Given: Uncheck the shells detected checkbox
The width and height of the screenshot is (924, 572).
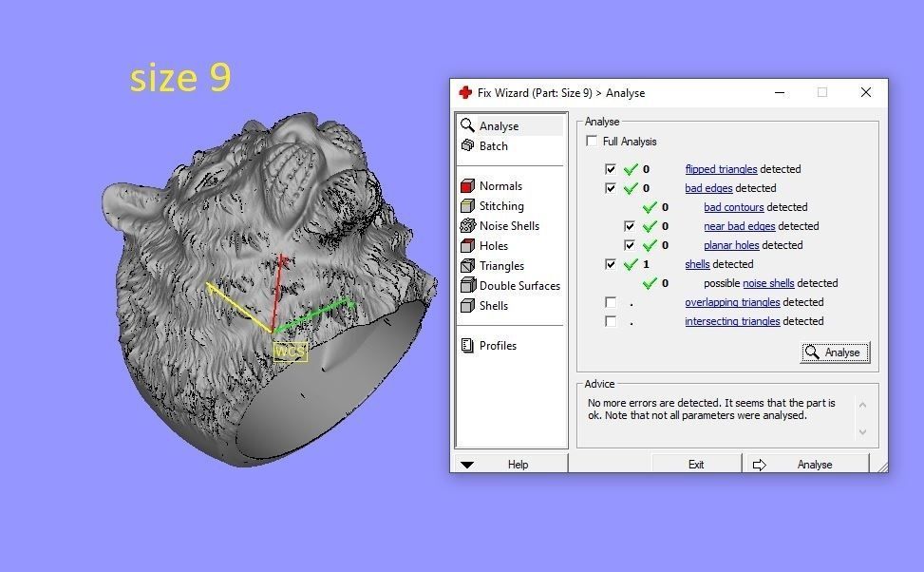Looking at the screenshot, I should [611, 264].
